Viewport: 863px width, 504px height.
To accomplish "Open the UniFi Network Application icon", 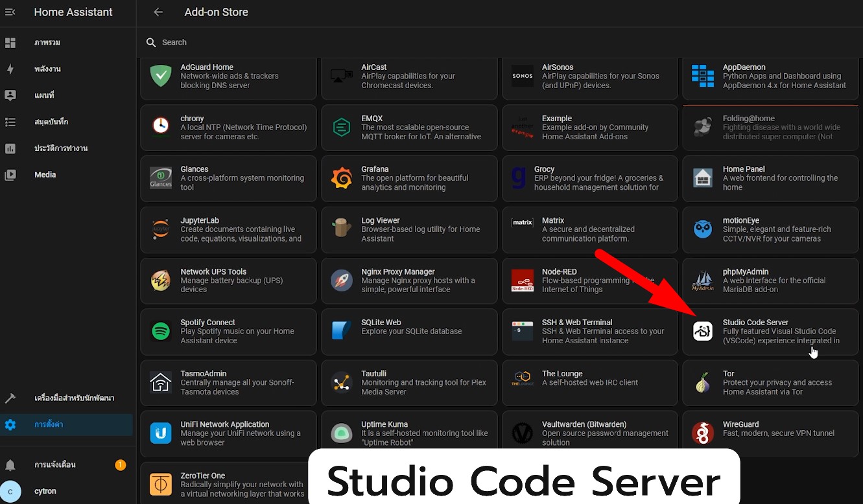I will 160,433.
